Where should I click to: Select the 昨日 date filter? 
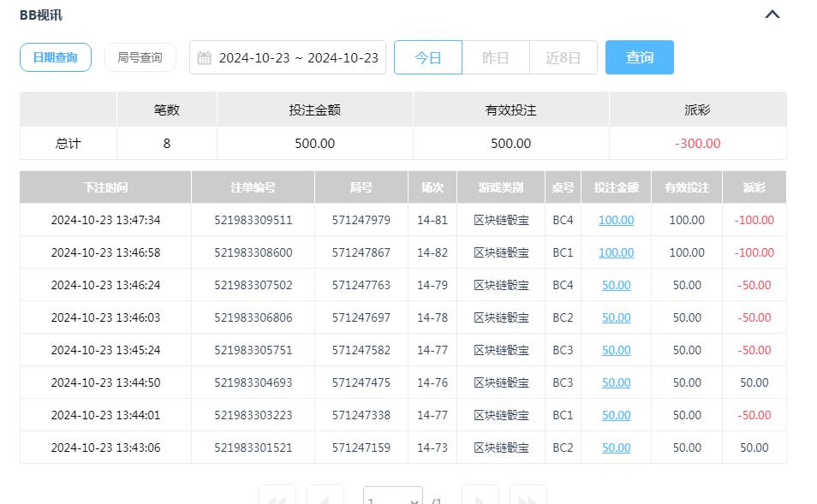pos(496,56)
